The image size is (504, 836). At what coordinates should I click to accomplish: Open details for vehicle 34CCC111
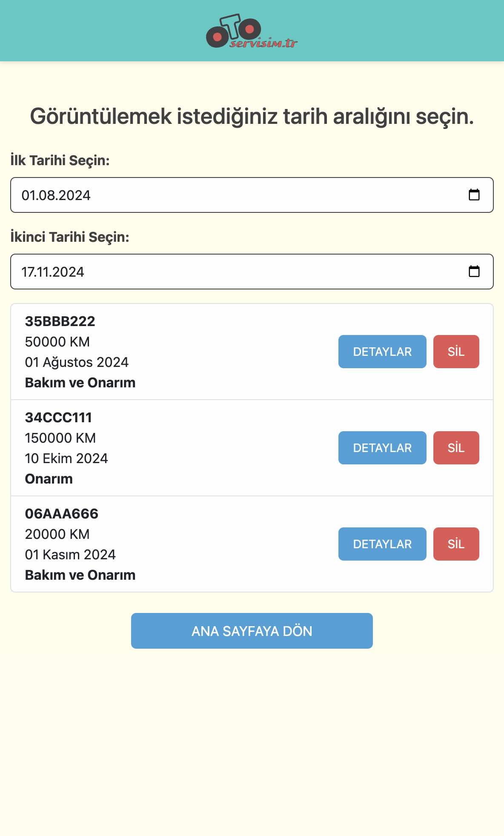coord(382,448)
